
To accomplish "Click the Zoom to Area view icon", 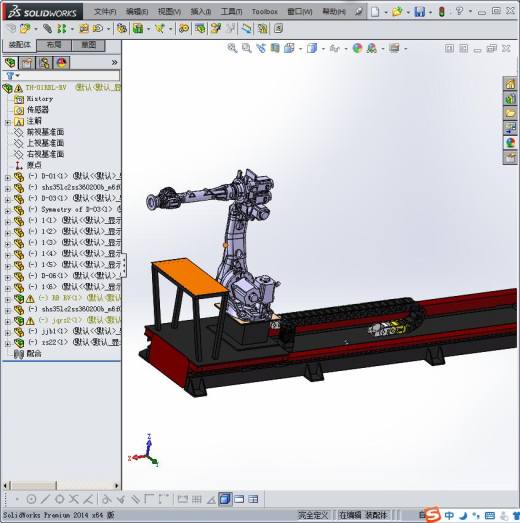I will pyautogui.click(x=246, y=48).
